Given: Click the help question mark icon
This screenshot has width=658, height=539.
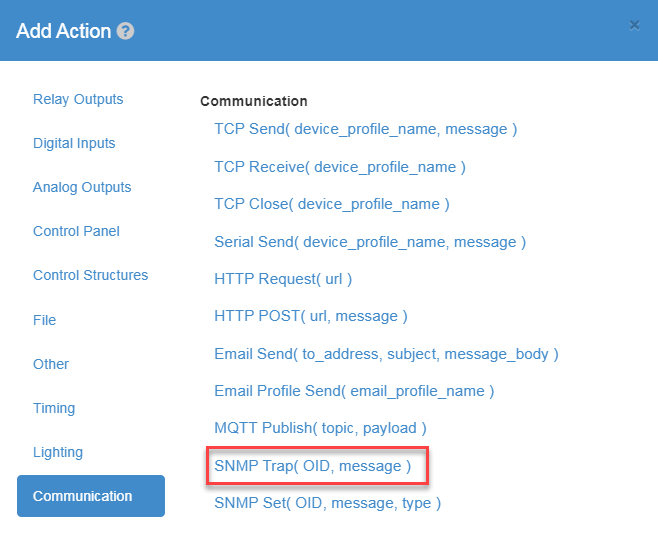Looking at the screenshot, I should click(x=125, y=31).
